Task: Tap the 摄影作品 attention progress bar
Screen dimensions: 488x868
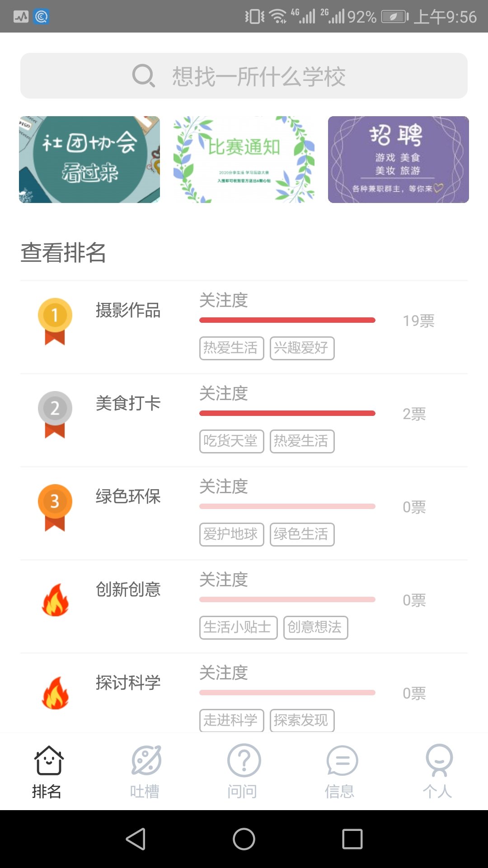Action: [287, 320]
